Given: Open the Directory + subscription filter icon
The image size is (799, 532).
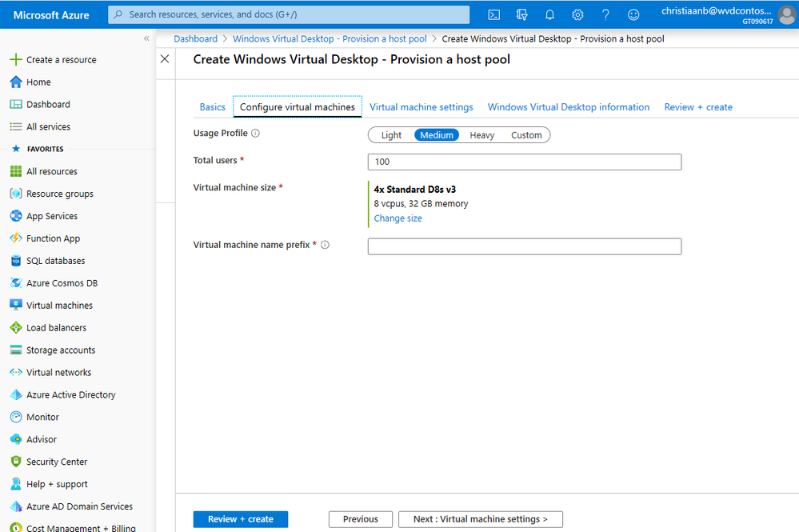Looking at the screenshot, I should coord(521,14).
